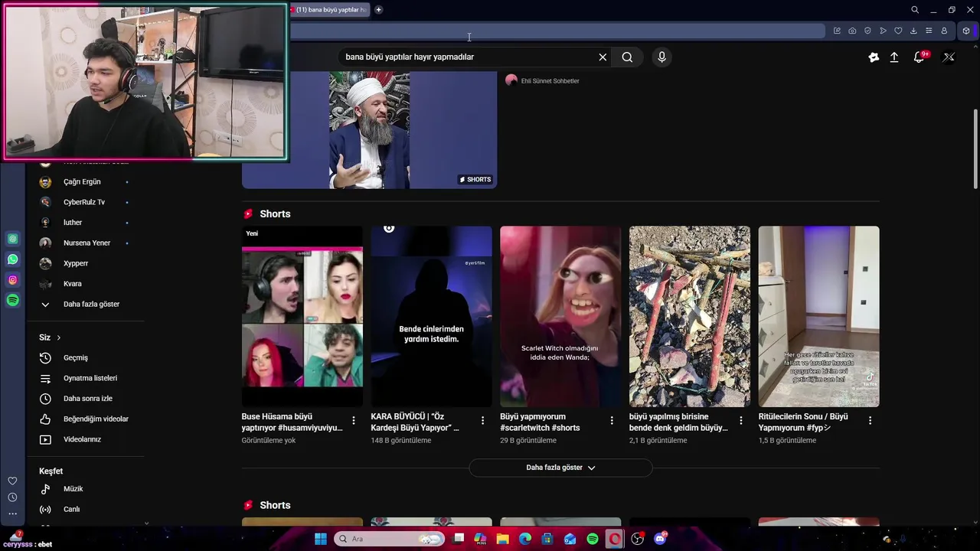Viewport: 980px width, 551px height.
Task: Click the send arrow icon in address bar
Action: click(x=883, y=31)
